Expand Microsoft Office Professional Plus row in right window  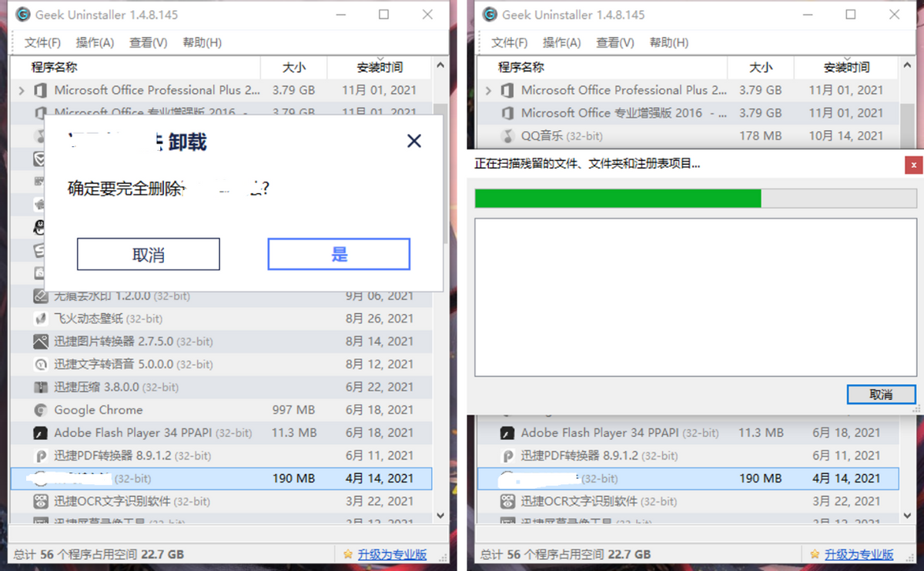489,91
